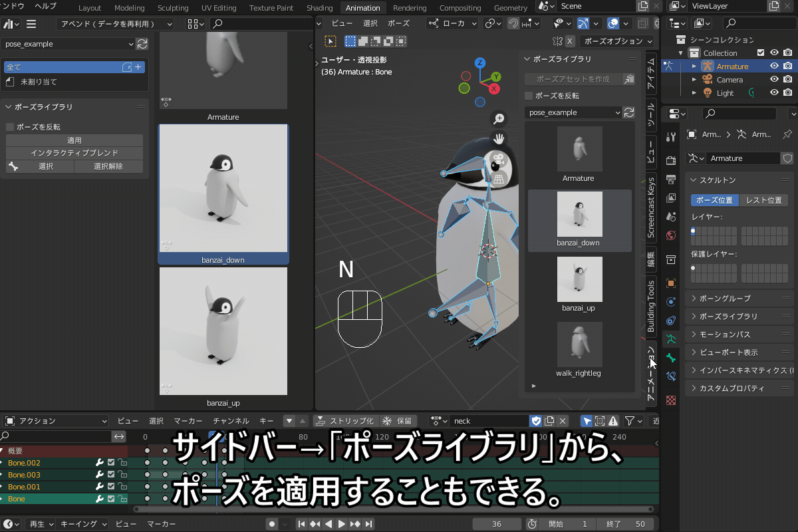The height and width of the screenshot is (532, 798).
Task: Hide the Camera using its eye toggle
Action: [x=773, y=79]
